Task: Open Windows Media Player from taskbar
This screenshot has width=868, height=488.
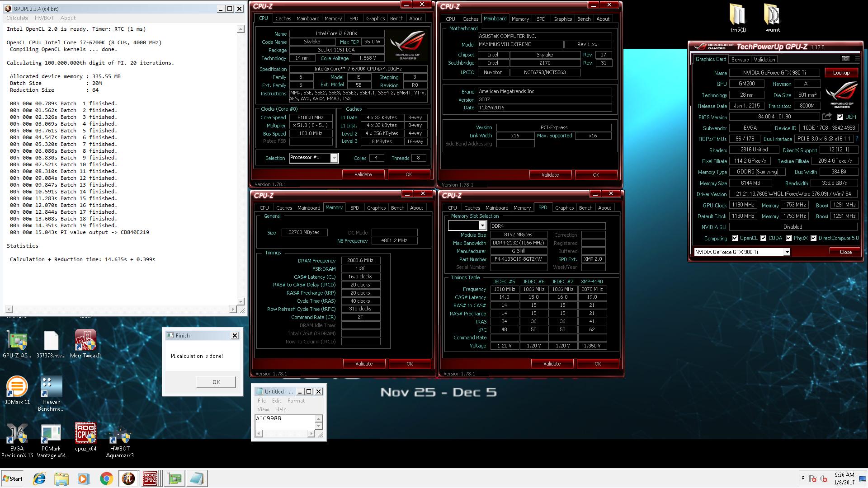Action: pos(83,479)
